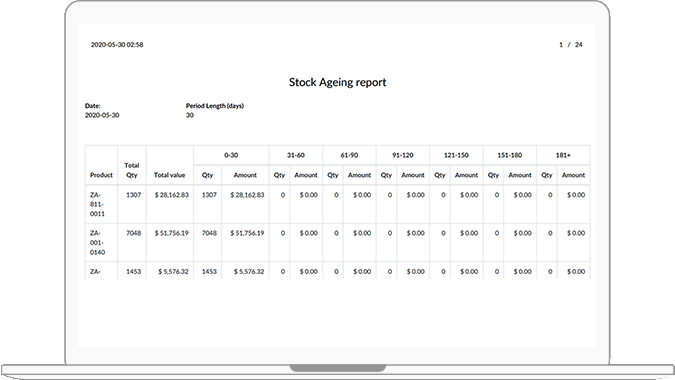This screenshot has height=380, width=675.
Task: Select the period length value 30
Action: click(190, 115)
